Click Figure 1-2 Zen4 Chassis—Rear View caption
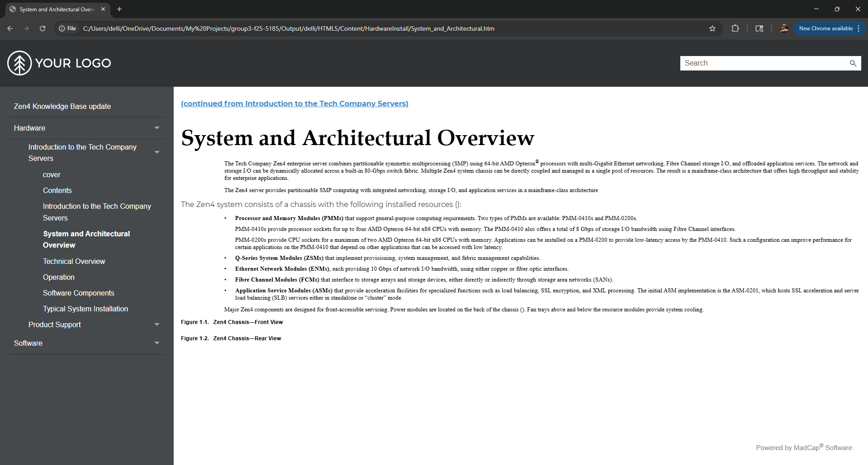 pyautogui.click(x=231, y=338)
